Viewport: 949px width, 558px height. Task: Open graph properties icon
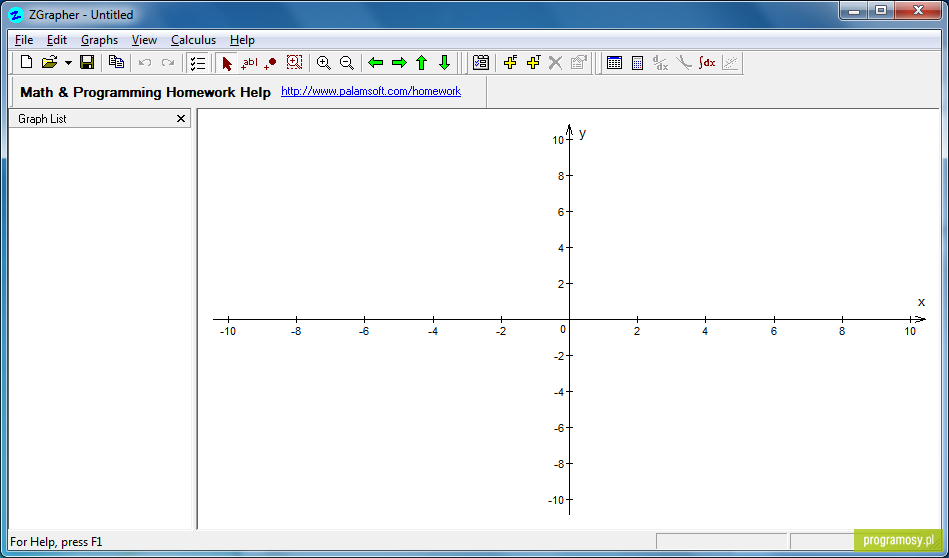[x=579, y=62]
